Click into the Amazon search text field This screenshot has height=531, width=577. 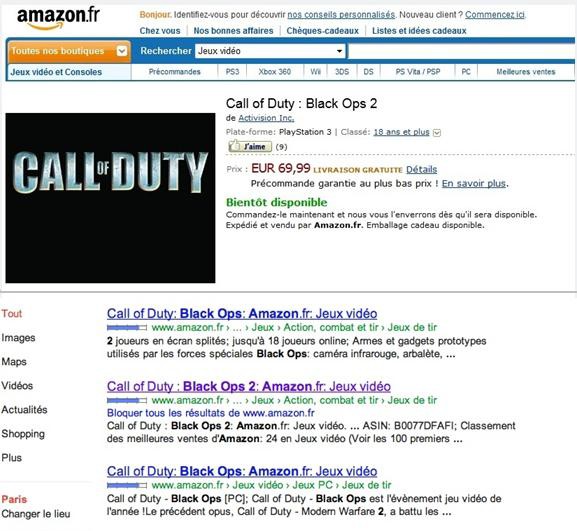coord(462,51)
